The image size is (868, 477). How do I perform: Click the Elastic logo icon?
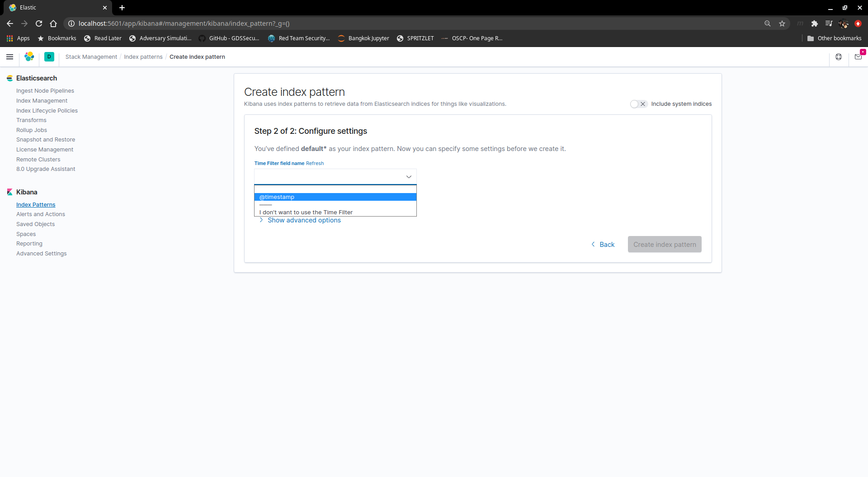[x=29, y=57]
